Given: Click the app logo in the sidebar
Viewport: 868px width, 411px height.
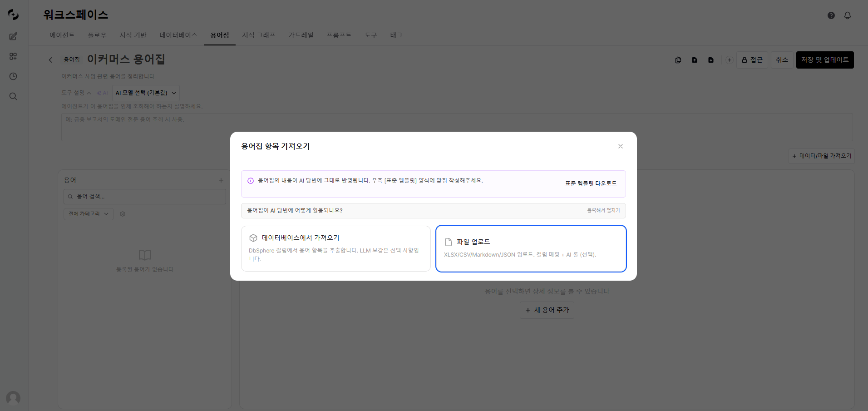Looking at the screenshot, I should (x=13, y=15).
